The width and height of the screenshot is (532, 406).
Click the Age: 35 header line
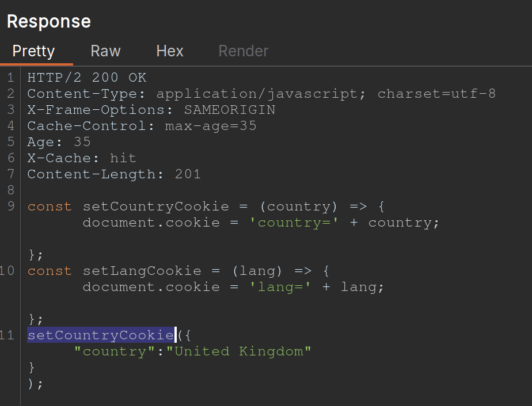[59, 142]
